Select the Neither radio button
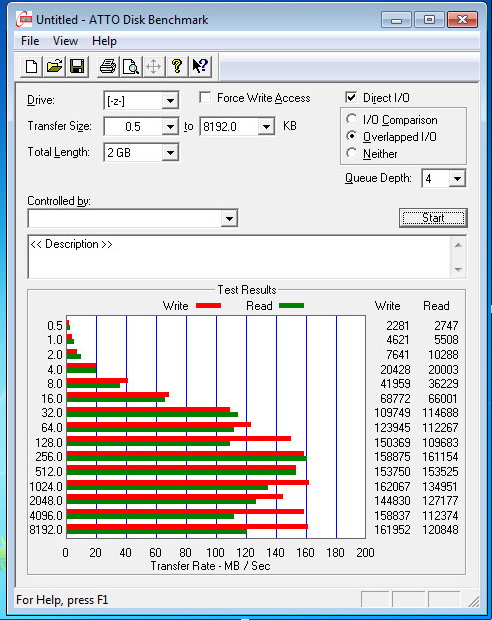The width and height of the screenshot is (492, 620). tap(351, 153)
